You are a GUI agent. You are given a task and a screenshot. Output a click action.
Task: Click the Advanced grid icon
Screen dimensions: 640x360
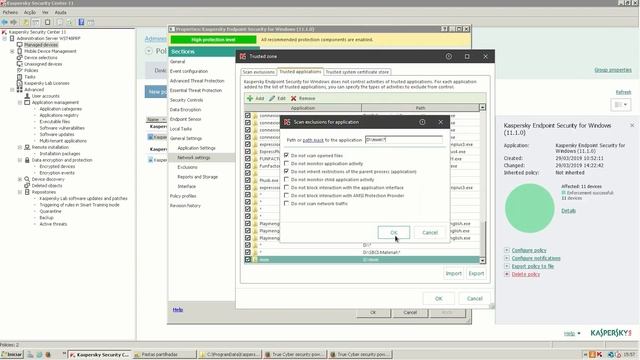coord(20,89)
